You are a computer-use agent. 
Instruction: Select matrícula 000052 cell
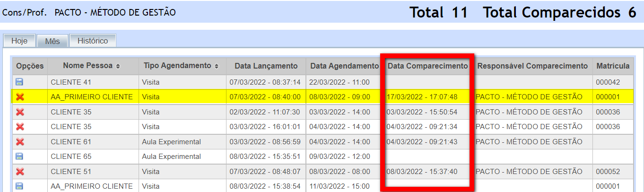click(x=608, y=172)
